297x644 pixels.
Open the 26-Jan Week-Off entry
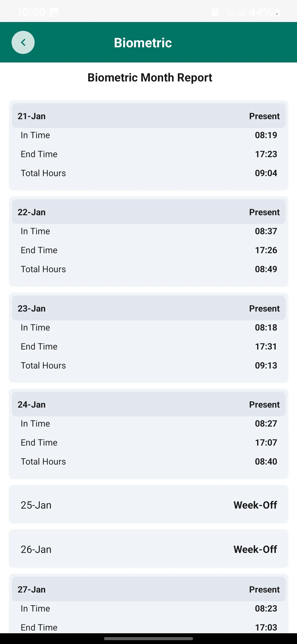tap(148, 549)
